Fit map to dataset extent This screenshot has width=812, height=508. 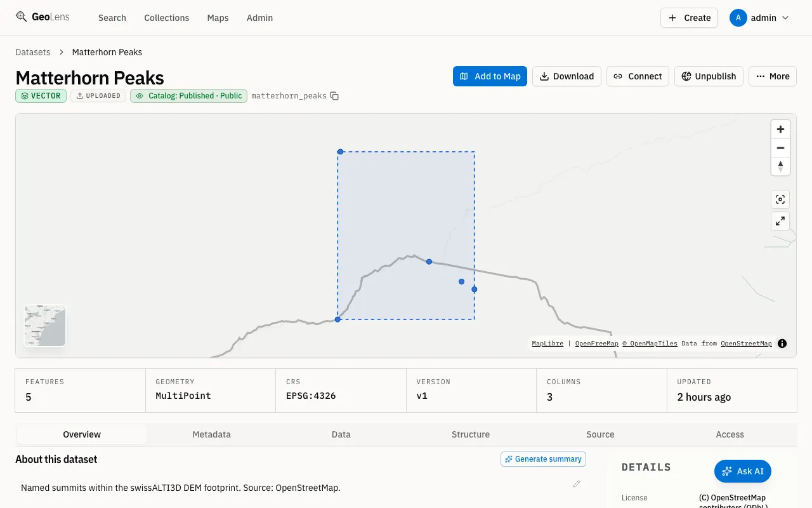click(780, 199)
